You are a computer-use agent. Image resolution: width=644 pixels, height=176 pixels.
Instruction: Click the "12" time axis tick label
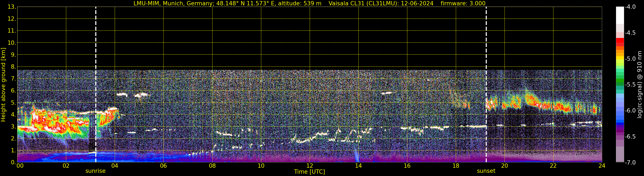coord(310,166)
